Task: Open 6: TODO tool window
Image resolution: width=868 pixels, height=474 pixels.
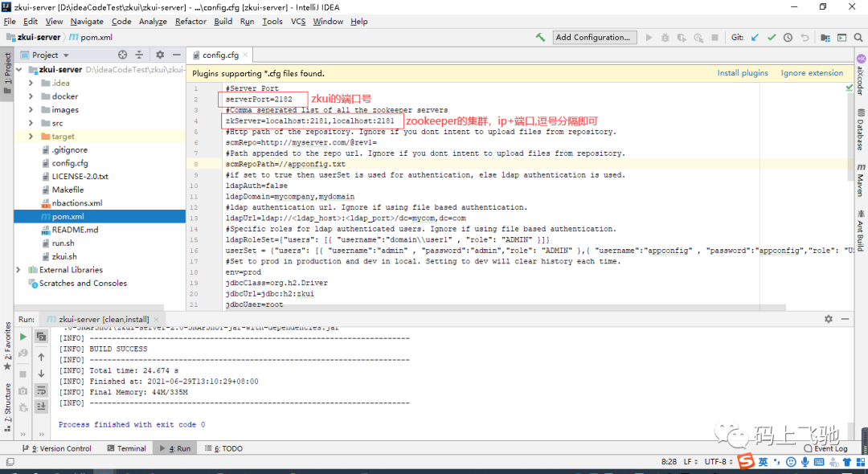Action: click(223, 448)
